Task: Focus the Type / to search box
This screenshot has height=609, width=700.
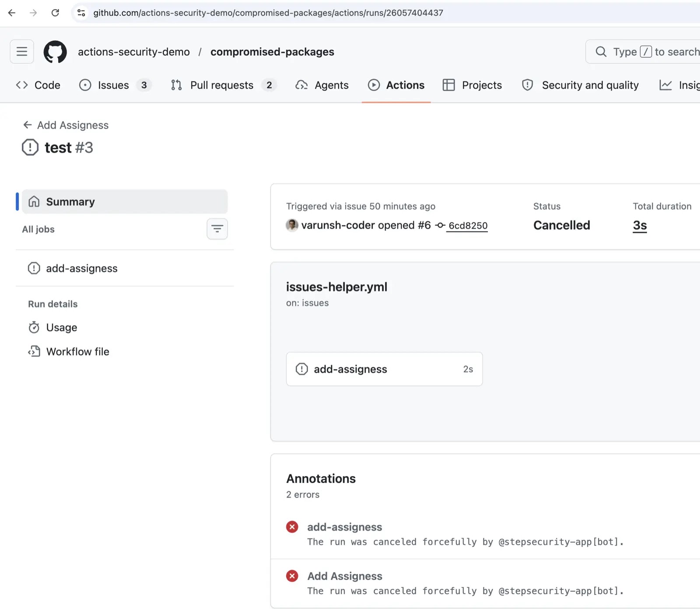Action: (x=643, y=52)
